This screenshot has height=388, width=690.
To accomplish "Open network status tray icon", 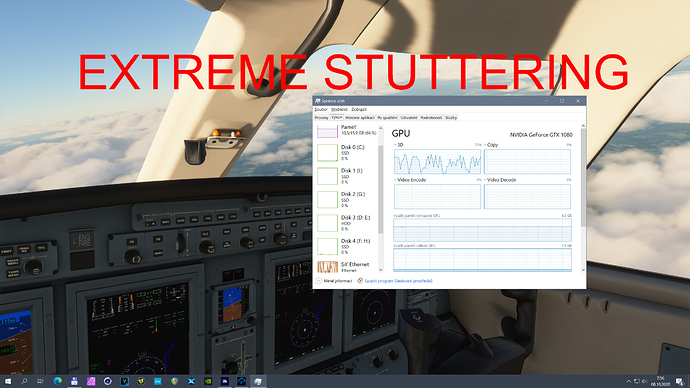I will [x=637, y=381].
